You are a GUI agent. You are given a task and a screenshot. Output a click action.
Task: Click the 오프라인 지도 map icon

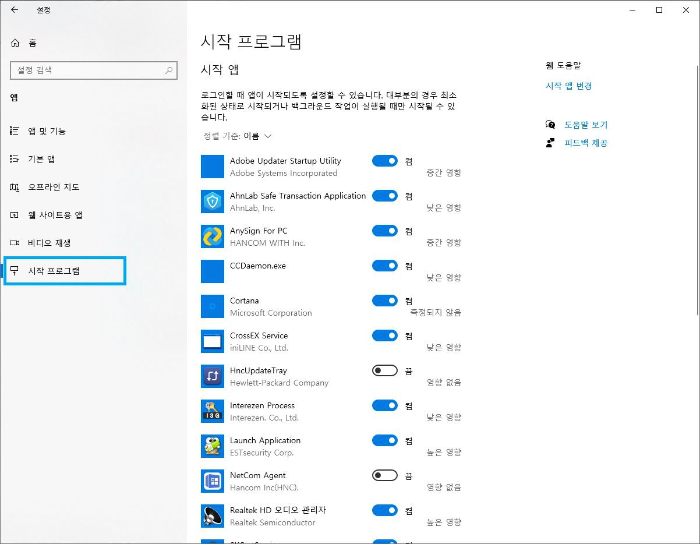[x=14, y=187]
